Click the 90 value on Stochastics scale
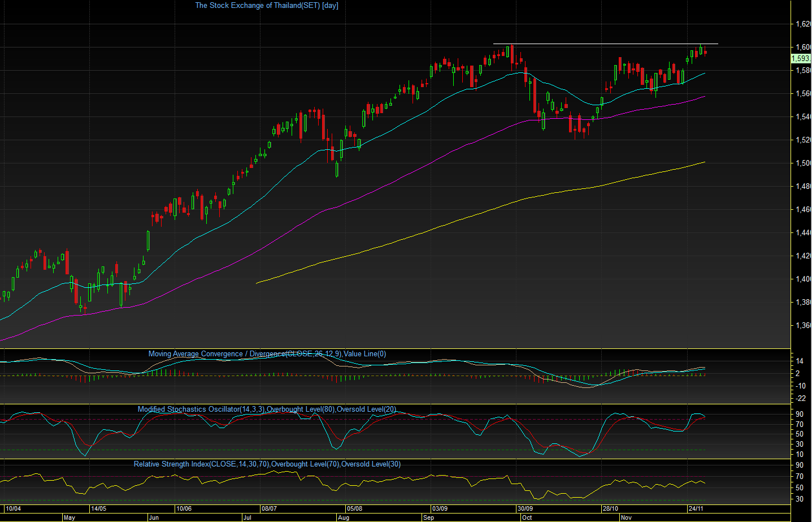812x522 pixels. 800,415
